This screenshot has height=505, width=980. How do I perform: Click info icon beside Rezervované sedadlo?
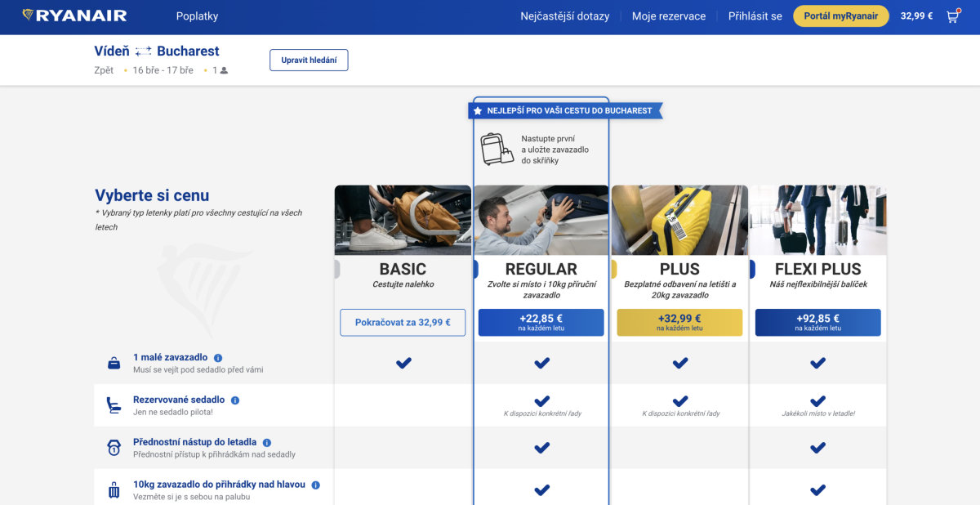(x=235, y=400)
